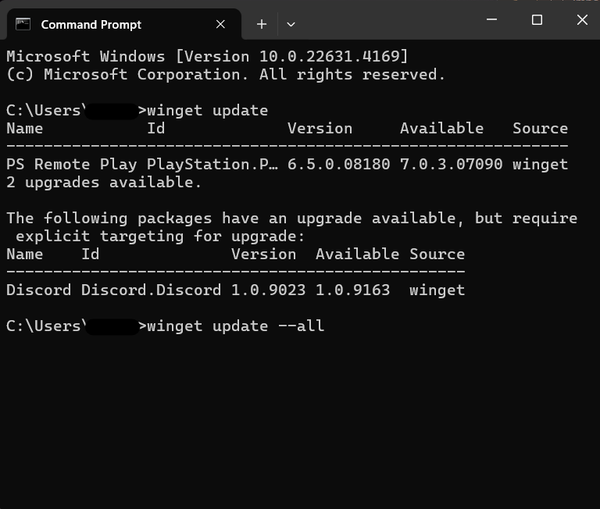Image resolution: width=600 pixels, height=509 pixels.
Task: Close the Command Prompt tab
Action: pos(218,24)
